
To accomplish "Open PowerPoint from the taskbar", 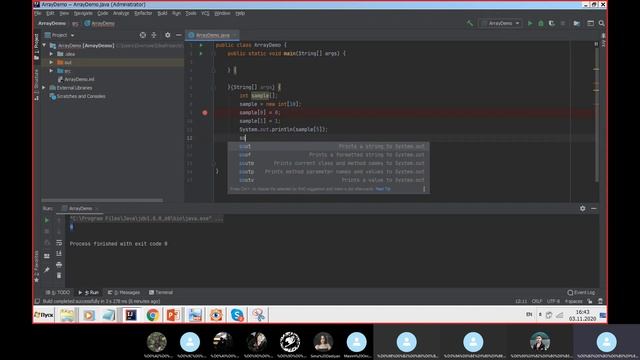I will (x=173, y=315).
